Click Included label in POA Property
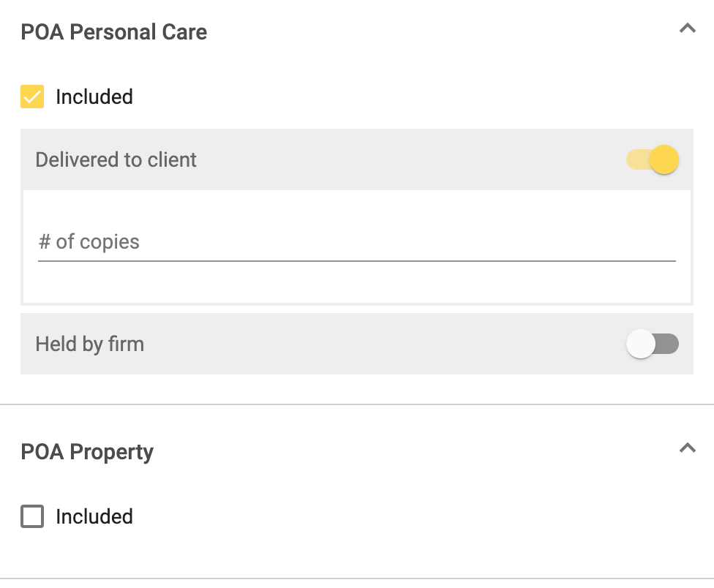 (94, 516)
